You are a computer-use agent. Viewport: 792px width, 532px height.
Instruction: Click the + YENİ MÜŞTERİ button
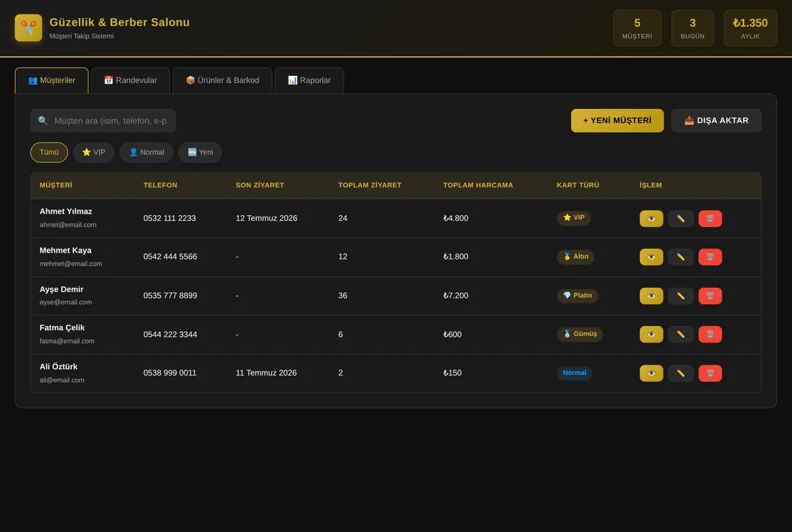[x=617, y=121]
